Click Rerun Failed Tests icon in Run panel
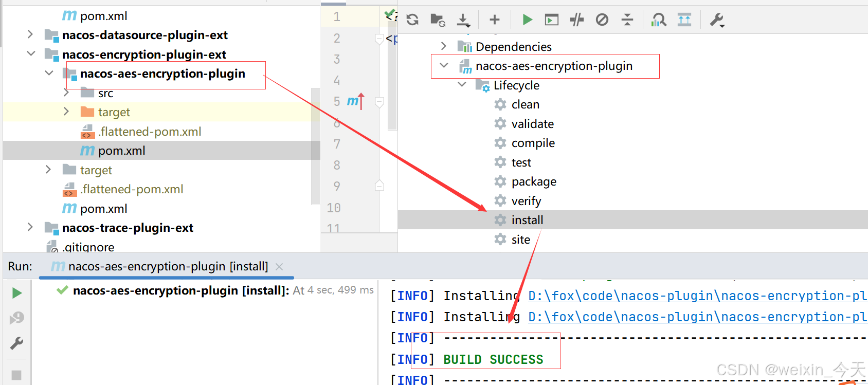Viewport: 868px width, 385px height. 16,318
